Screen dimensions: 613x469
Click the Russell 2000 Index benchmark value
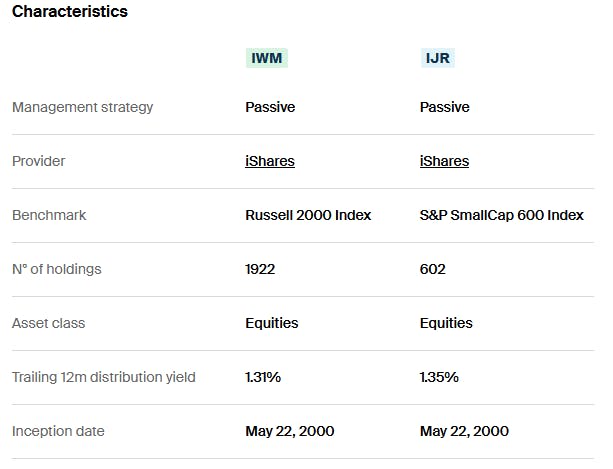[x=308, y=215]
